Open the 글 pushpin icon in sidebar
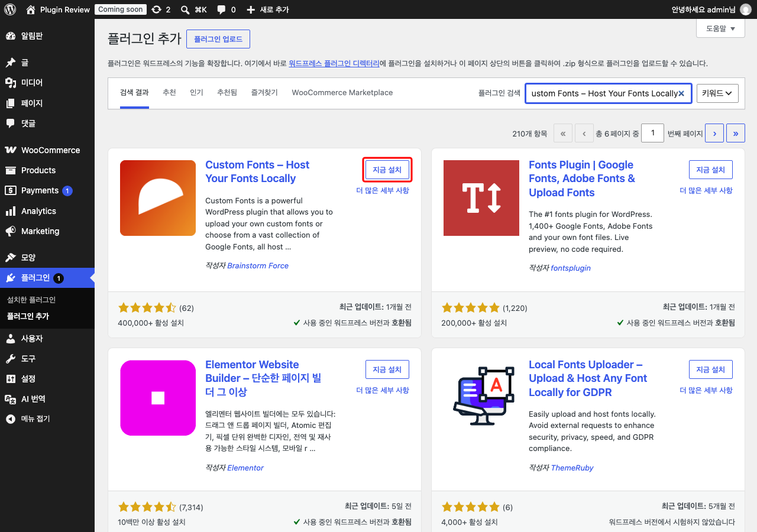Screen dimensions: 757x532 [x=11, y=63]
